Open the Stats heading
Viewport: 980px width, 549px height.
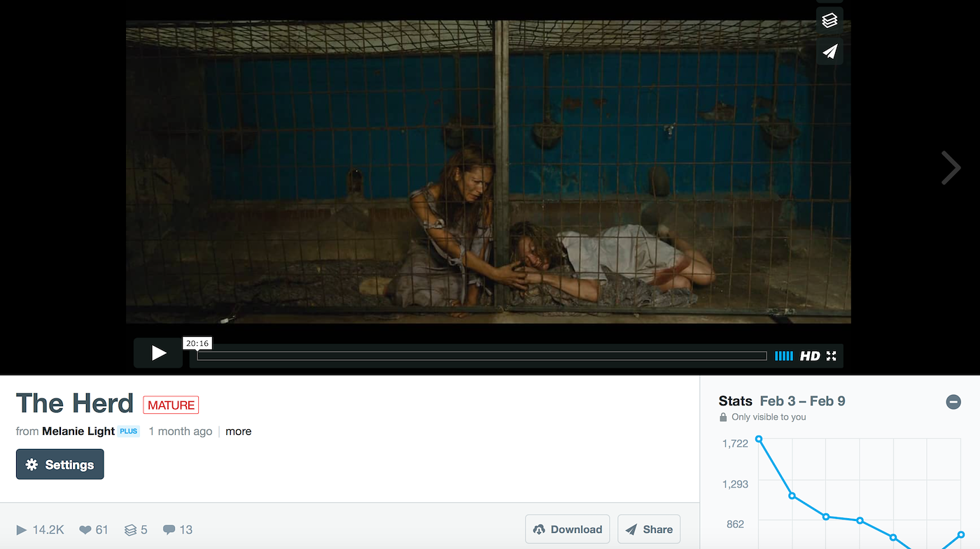pyautogui.click(x=735, y=401)
